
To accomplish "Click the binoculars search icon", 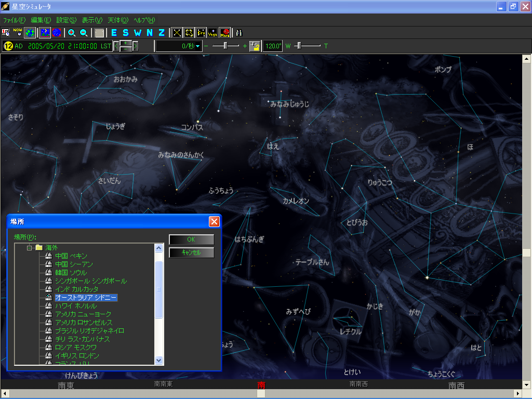I will (x=239, y=33).
